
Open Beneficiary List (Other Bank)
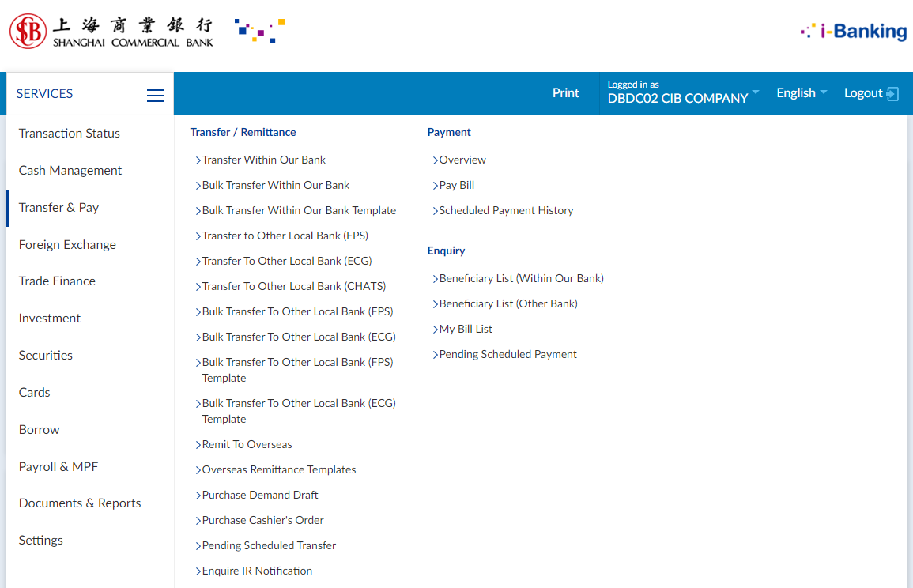click(x=507, y=304)
